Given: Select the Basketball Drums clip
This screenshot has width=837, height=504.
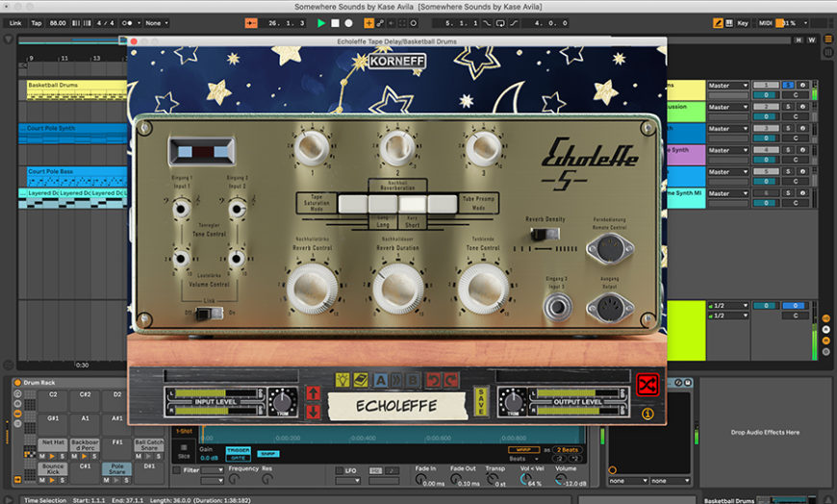Looking at the screenshot, I should [77, 90].
